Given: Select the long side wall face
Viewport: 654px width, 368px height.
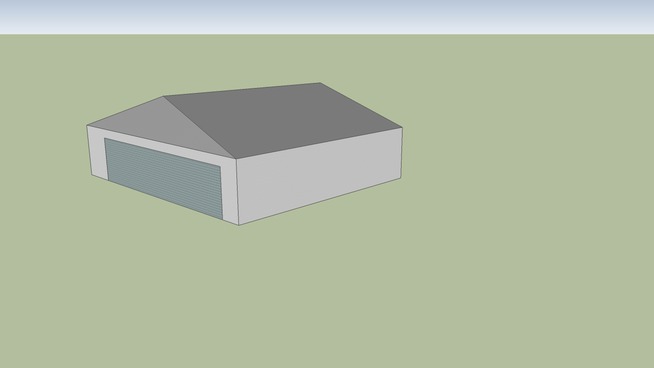Looking at the screenshot, I should click(x=320, y=177).
